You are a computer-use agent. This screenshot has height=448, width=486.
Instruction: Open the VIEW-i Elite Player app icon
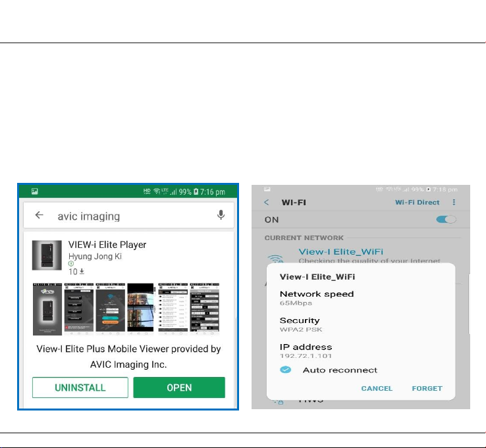click(x=47, y=255)
